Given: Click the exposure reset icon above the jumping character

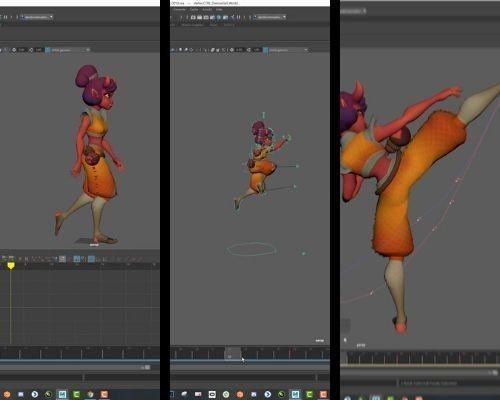Looking at the screenshot, I should (x=232, y=50).
